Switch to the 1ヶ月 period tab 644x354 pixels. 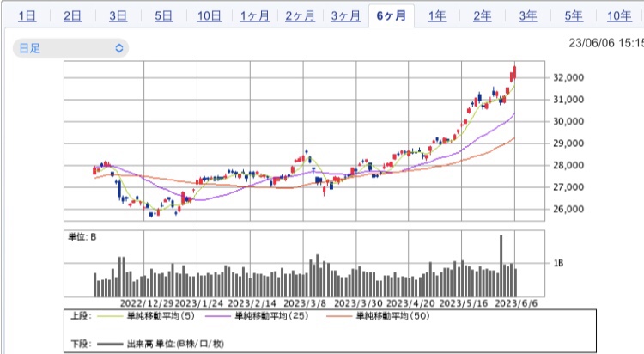pyautogui.click(x=255, y=16)
